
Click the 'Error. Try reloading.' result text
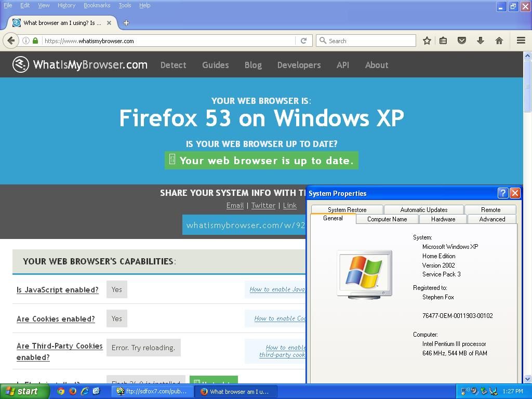143,348
